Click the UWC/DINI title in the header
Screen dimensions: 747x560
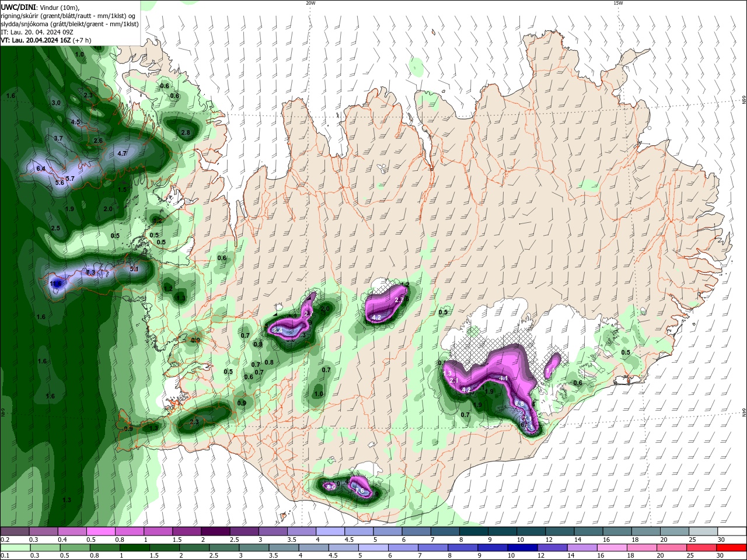[x=18, y=6]
